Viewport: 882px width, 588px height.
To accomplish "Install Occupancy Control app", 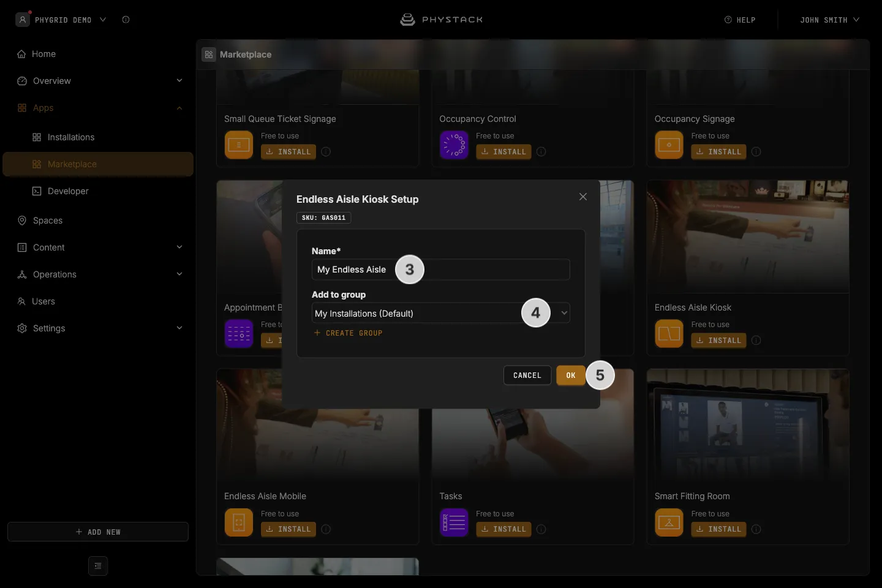I will click(503, 152).
